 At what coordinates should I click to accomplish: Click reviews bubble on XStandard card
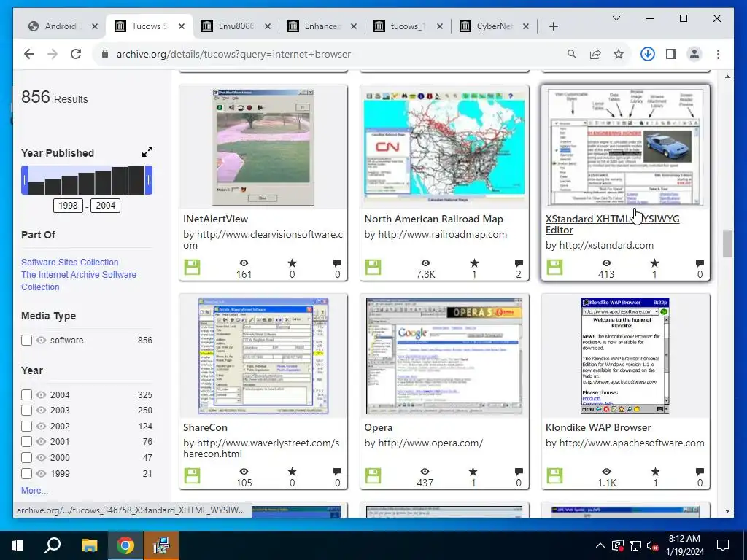point(700,262)
